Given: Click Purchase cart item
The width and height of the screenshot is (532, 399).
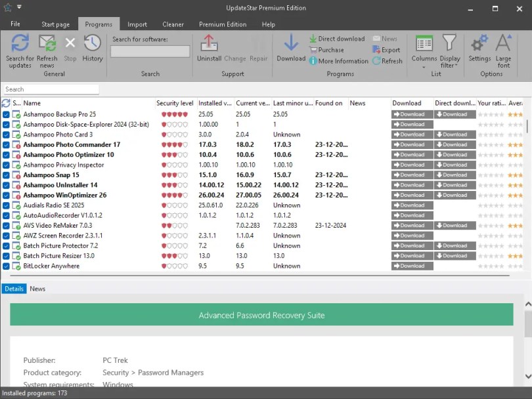Looking at the screenshot, I should (x=326, y=50).
